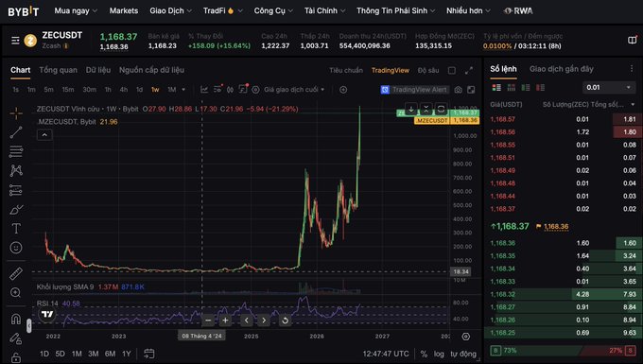
Task: Go to the Bybit home logo
Action: [x=24, y=11]
